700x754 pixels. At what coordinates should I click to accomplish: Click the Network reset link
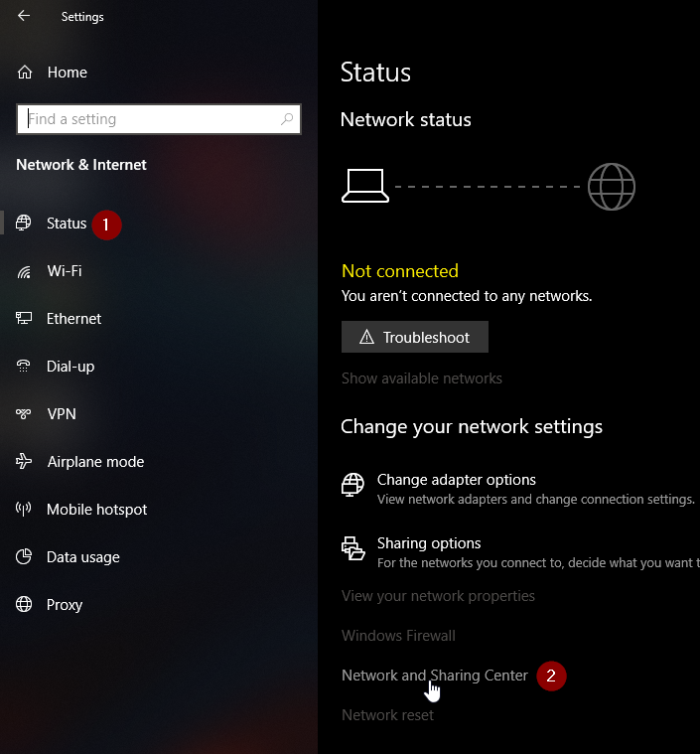[x=387, y=715]
